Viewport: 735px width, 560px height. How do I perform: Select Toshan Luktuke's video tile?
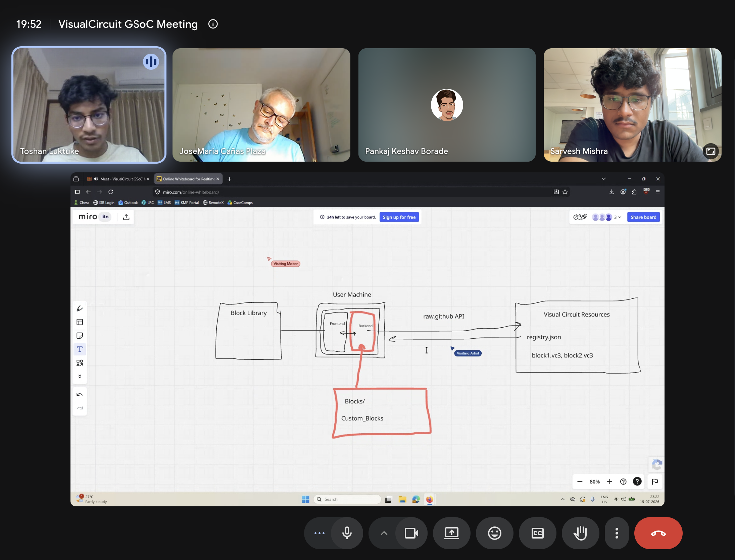coord(89,105)
